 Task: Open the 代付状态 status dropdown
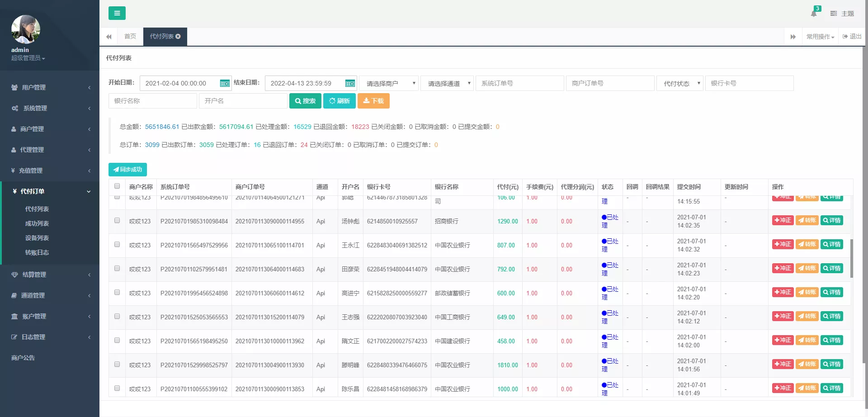point(679,83)
